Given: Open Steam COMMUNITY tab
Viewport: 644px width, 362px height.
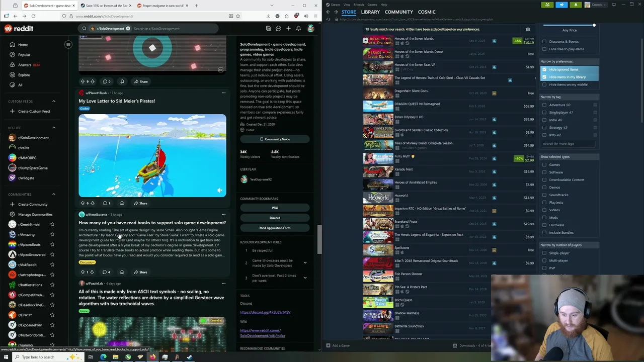Looking at the screenshot, I should (399, 12).
